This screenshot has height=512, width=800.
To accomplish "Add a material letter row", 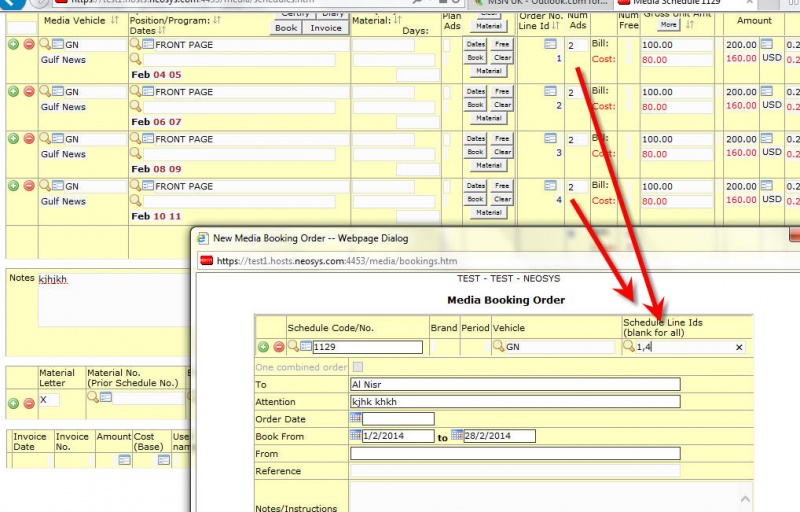I will 14,403.
